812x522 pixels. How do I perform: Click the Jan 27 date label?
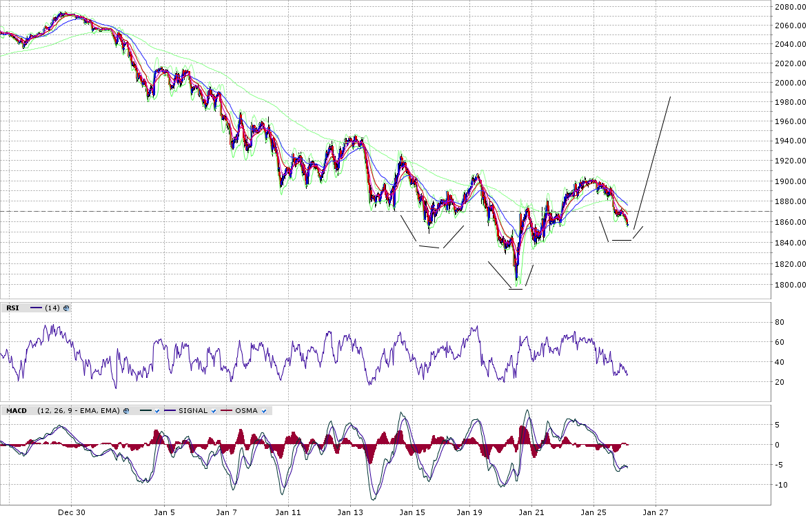tap(656, 512)
